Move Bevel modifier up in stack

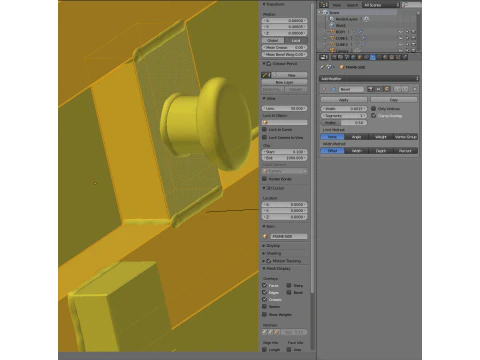coord(397,89)
